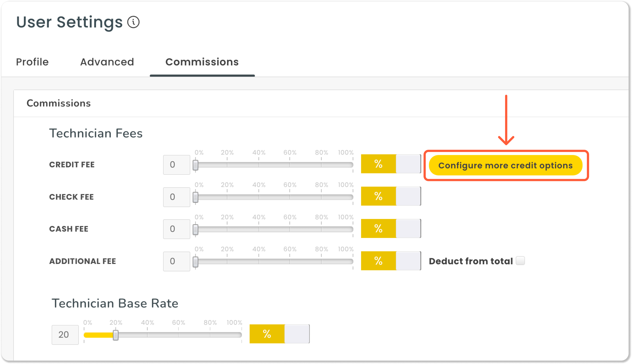
Task: Toggle Credit Fee percent switch
Action: click(x=391, y=164)
